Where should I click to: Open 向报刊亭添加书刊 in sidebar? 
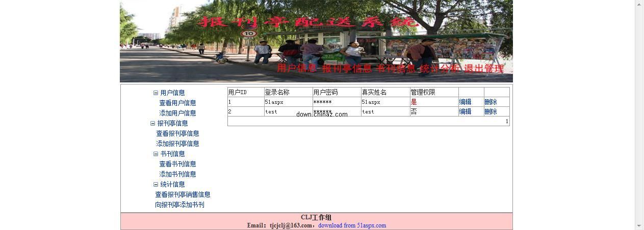[179, 205]
